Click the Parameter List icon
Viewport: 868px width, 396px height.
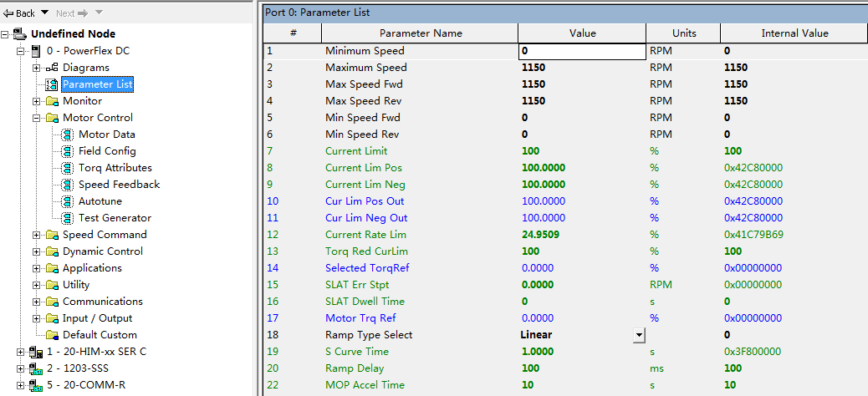52,84
